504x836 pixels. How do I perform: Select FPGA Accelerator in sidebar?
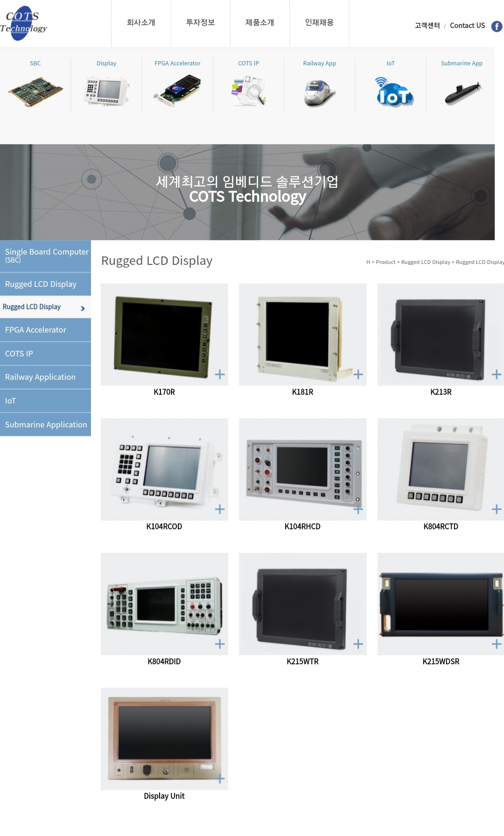[45, 330]
